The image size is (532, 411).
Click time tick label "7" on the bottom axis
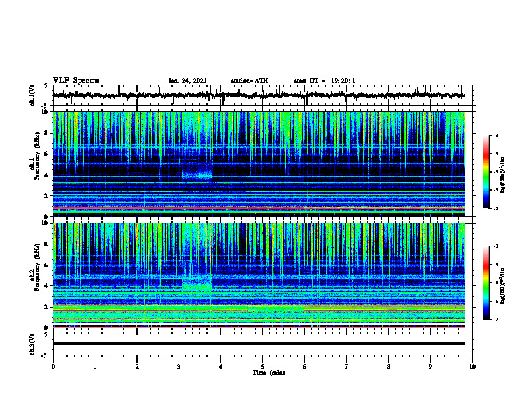point(347,367)
